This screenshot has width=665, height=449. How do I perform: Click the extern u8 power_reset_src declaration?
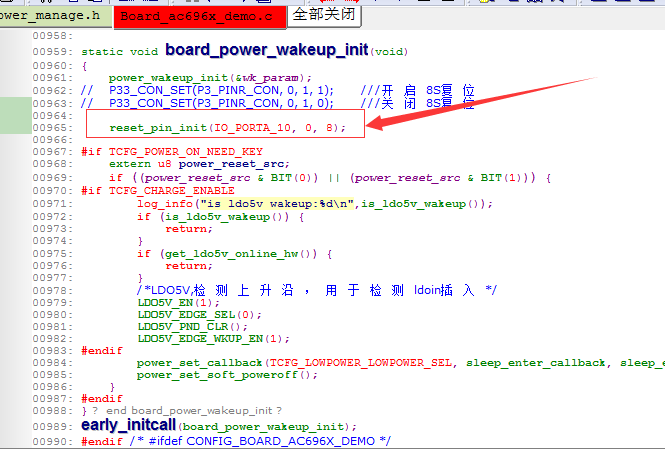pyautogui.click(x=199, y=164)
